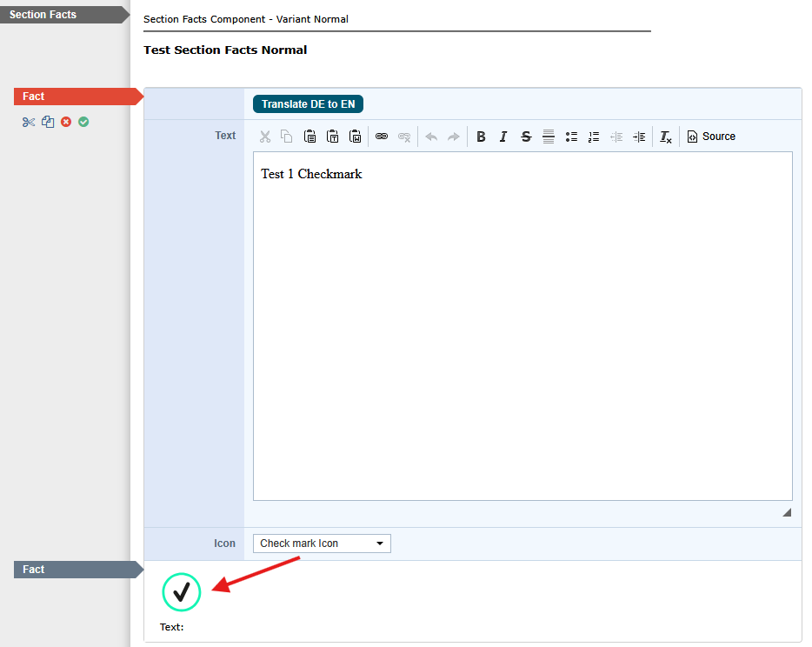Increase indent in the editor toolbar
Image resolution: width=812 pixels, height=647 pixels.
click(639, 137)
